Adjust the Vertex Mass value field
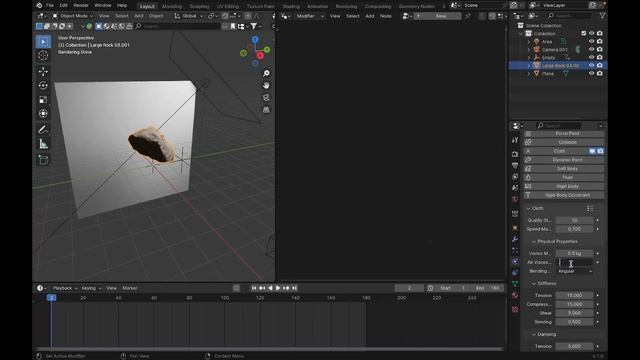Image resolution: width=640 pixels, height=360 pixels. [574, 253]
